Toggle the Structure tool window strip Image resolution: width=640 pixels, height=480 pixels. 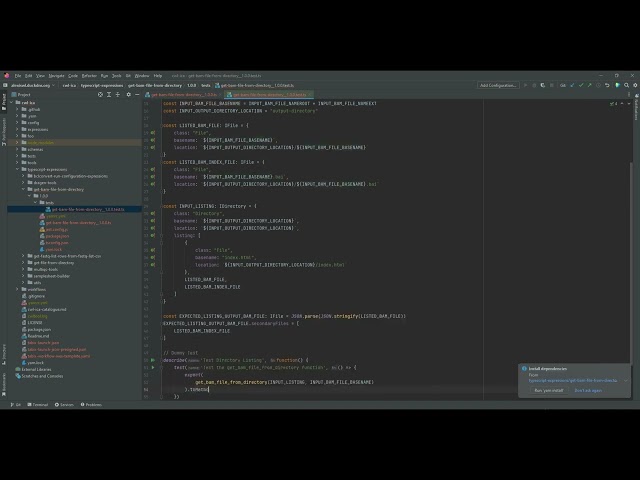pyautogui.click(x=4, y=354)
